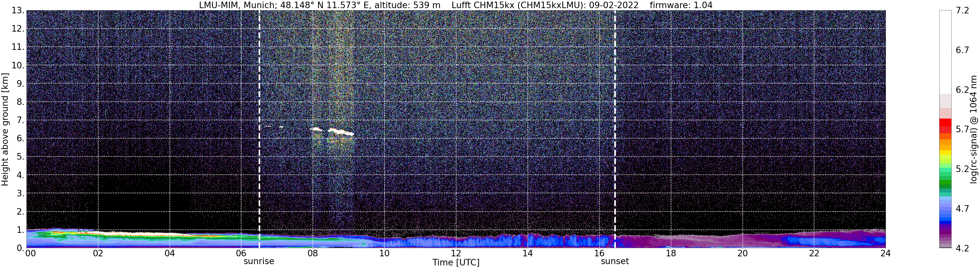
Task: Click the height axis tick label 3.
Action: tap(21, 193)
